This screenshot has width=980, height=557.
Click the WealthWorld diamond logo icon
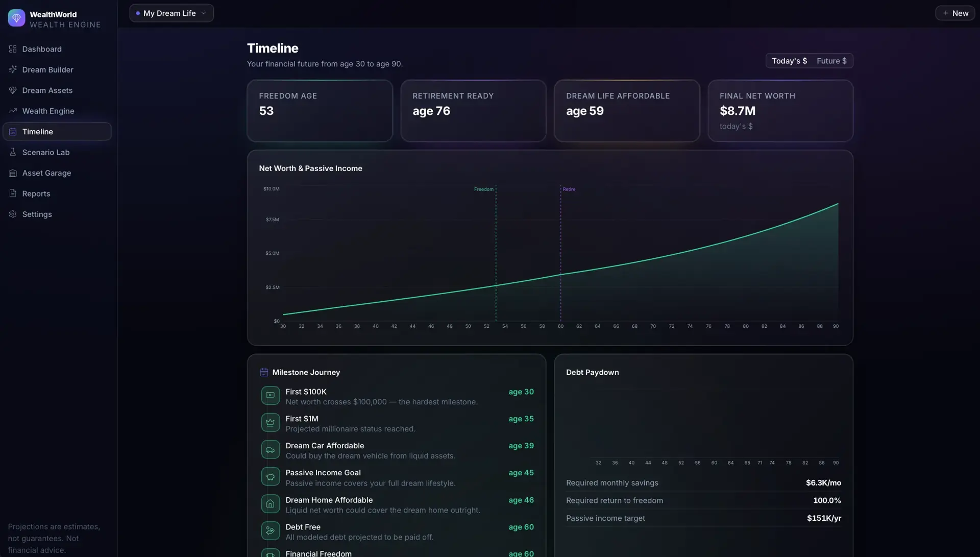point(16,18)
